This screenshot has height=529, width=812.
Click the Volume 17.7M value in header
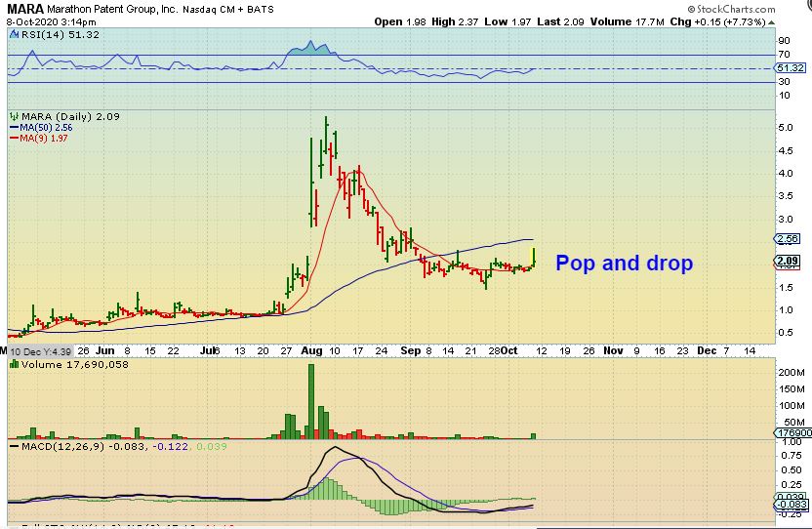[x=628, y=21]
